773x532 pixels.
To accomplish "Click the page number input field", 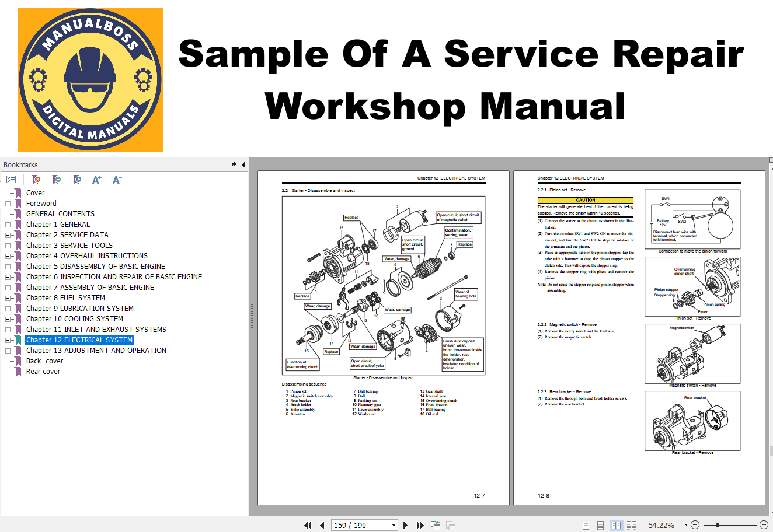I will click(x=360, y=525).
